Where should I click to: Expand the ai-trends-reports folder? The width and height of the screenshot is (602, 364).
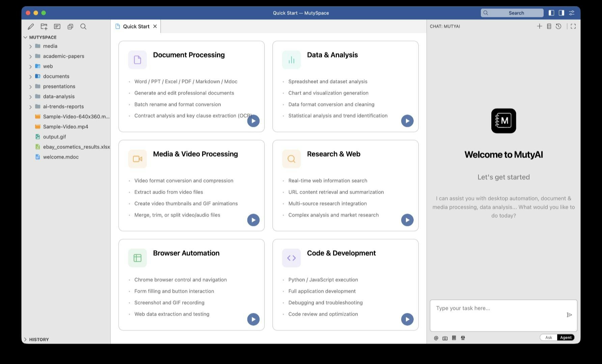(x=30, y=107)
